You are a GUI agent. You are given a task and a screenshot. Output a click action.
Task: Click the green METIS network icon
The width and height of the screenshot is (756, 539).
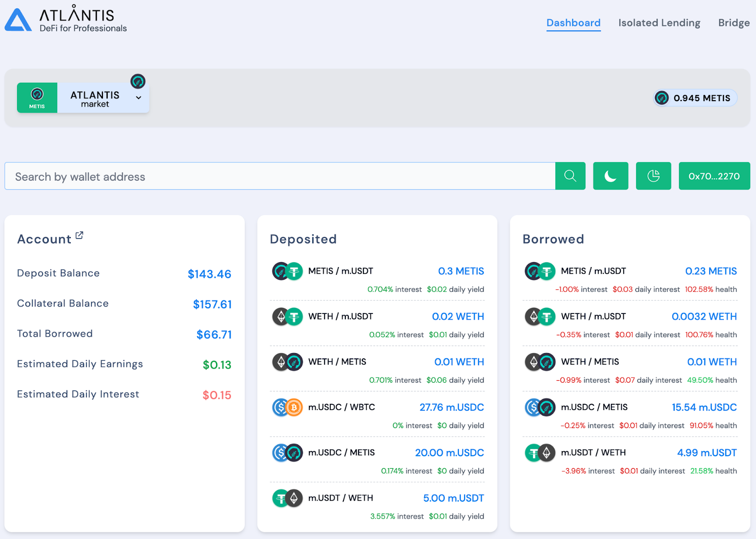37,98
